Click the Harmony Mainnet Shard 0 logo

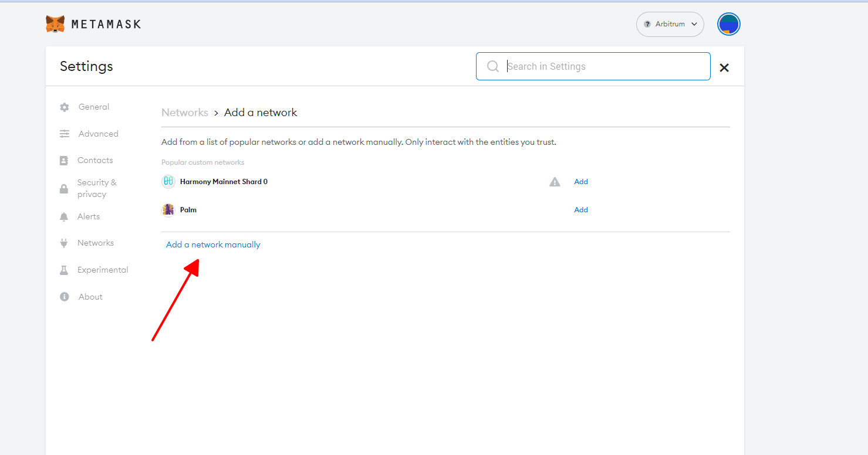pyautogui.click(x=168, y=182)
